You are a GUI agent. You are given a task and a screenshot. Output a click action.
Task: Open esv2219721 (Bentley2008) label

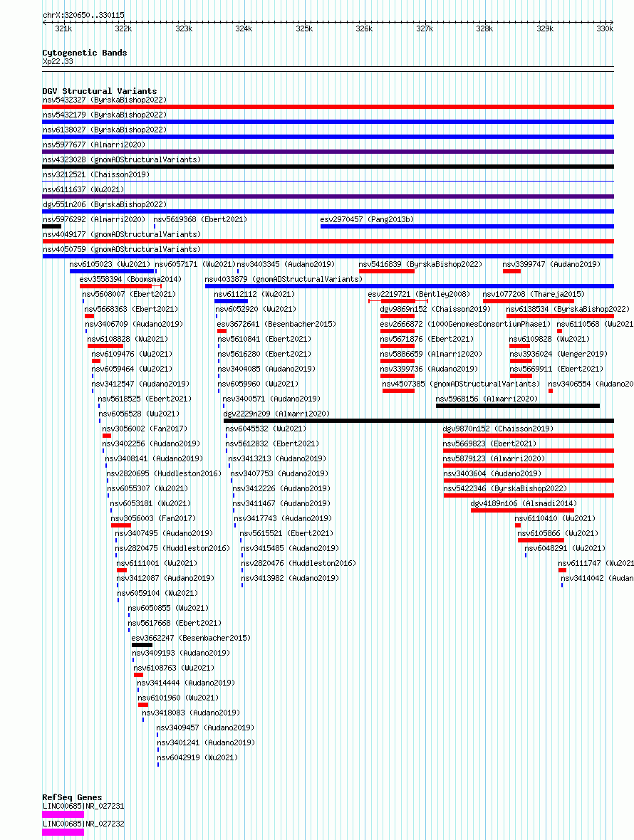[419, 295]
